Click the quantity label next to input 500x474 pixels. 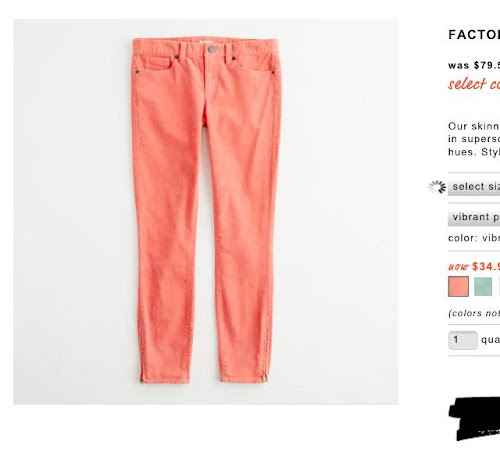coord(490,340)
